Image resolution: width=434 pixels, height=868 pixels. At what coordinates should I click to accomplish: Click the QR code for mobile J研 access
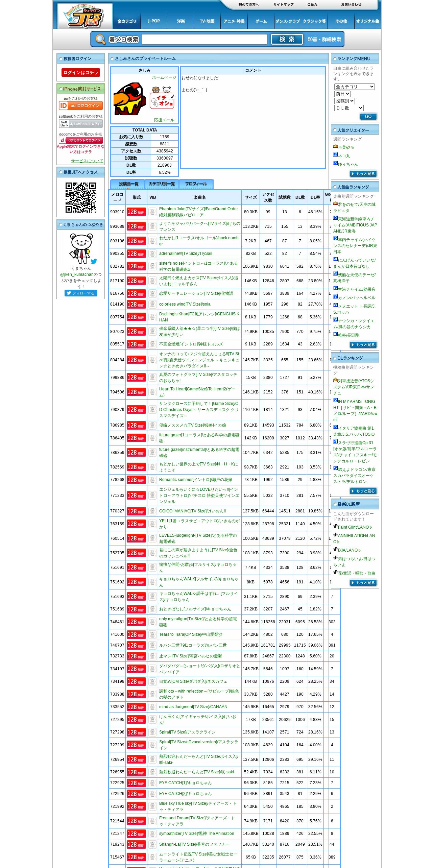(x=80, y=197)
